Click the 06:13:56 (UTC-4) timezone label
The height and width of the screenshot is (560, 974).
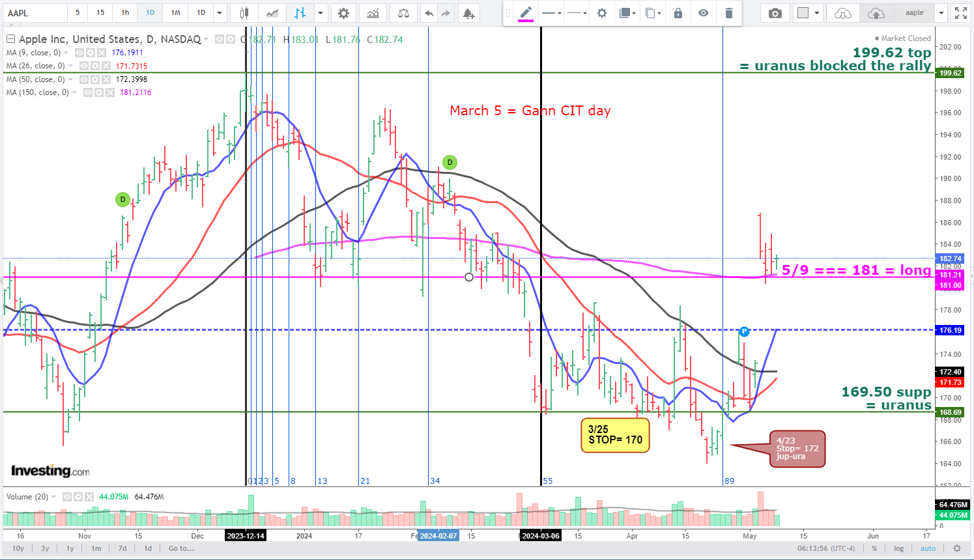[x=826, y=548]
